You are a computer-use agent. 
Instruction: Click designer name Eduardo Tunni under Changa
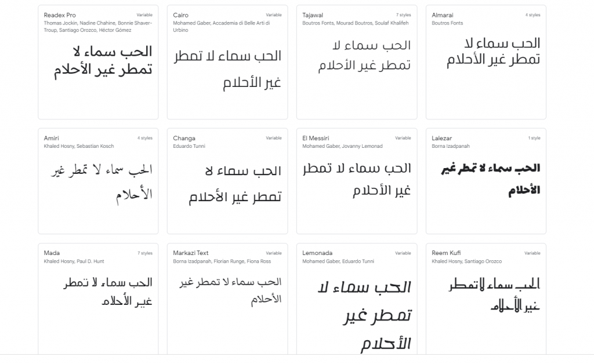[189, 146]
